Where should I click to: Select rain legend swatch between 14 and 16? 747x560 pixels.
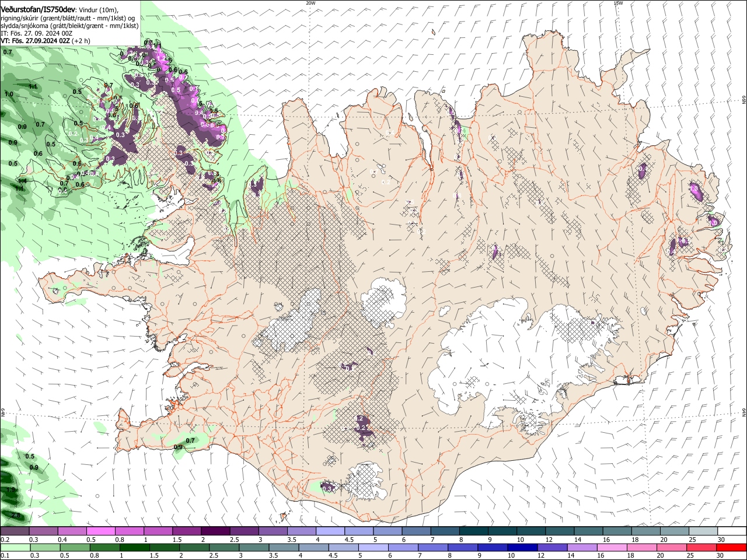coord(582,547)
